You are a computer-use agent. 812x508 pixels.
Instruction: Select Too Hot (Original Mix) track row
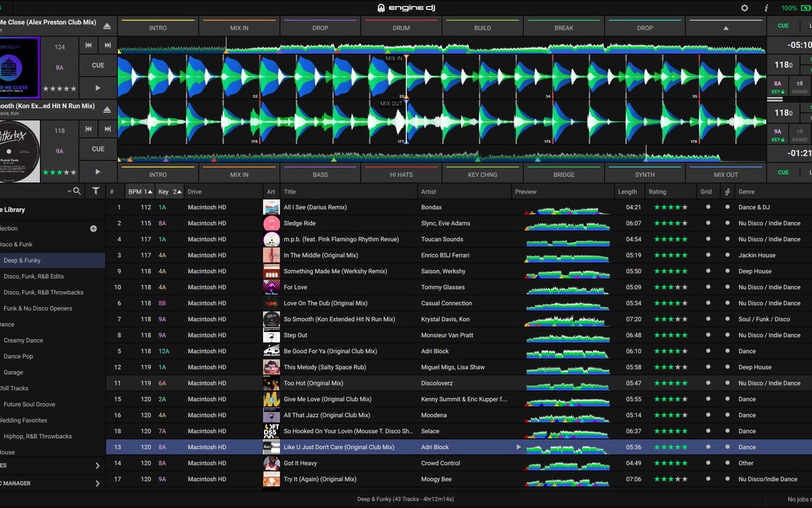click(459, 383)
